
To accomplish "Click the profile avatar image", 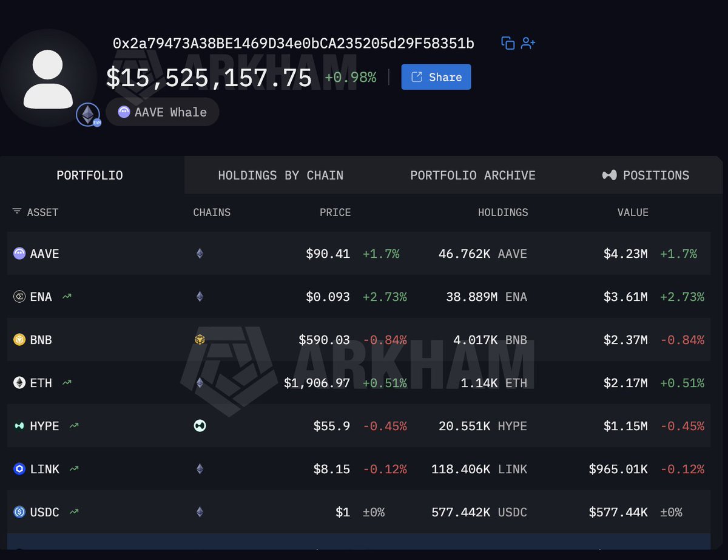I will (x=48, y=79).
